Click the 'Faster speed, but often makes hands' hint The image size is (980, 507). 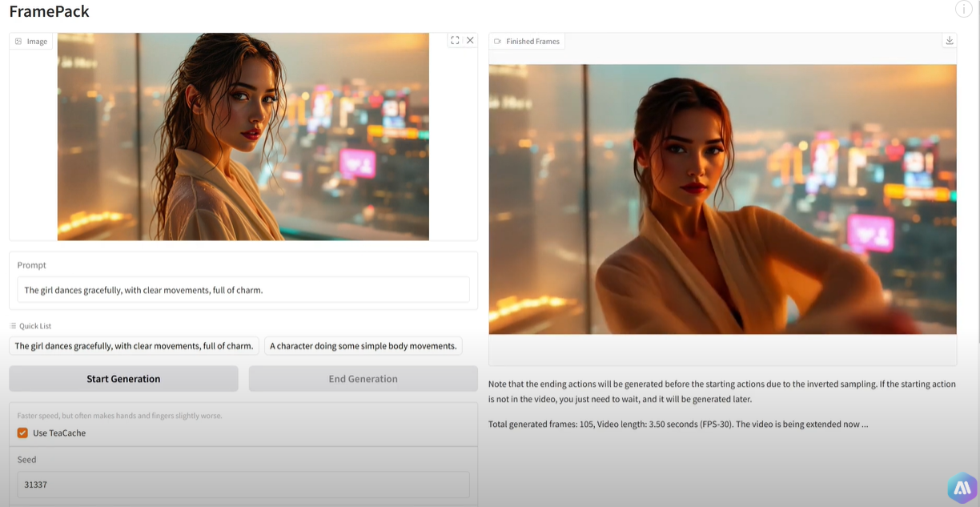tap(119, 416)
